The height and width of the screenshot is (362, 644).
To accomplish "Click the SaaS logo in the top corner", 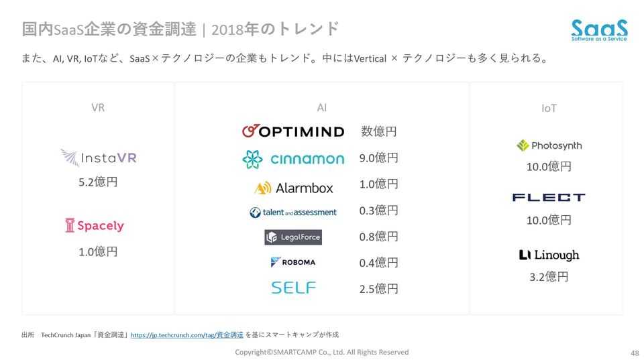I will [599, 30].
